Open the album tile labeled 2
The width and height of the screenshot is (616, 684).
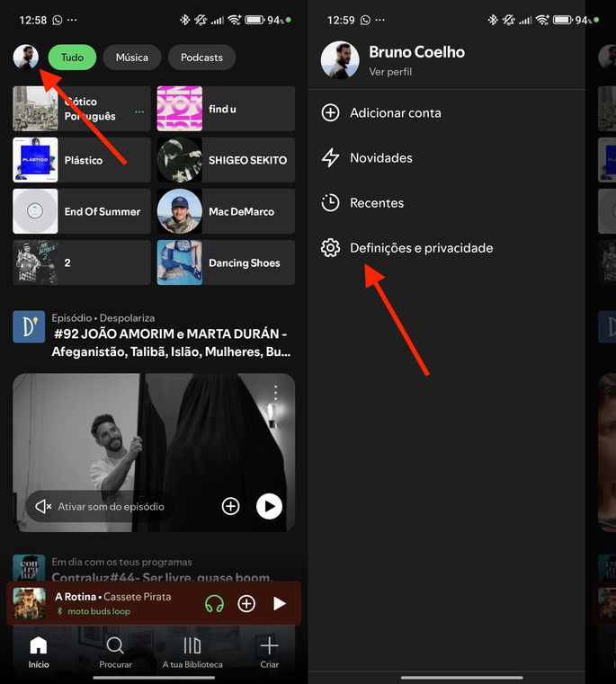(x=82, y=262)
